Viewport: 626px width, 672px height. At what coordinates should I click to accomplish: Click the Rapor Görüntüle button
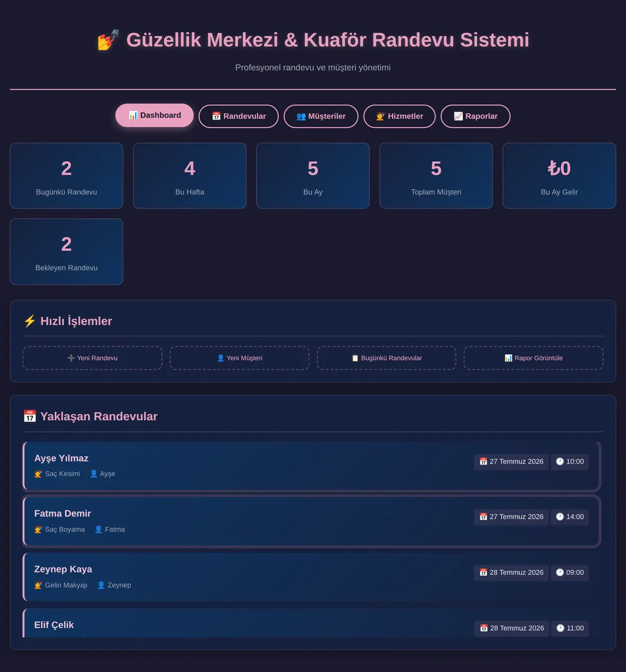pos(534,358)
